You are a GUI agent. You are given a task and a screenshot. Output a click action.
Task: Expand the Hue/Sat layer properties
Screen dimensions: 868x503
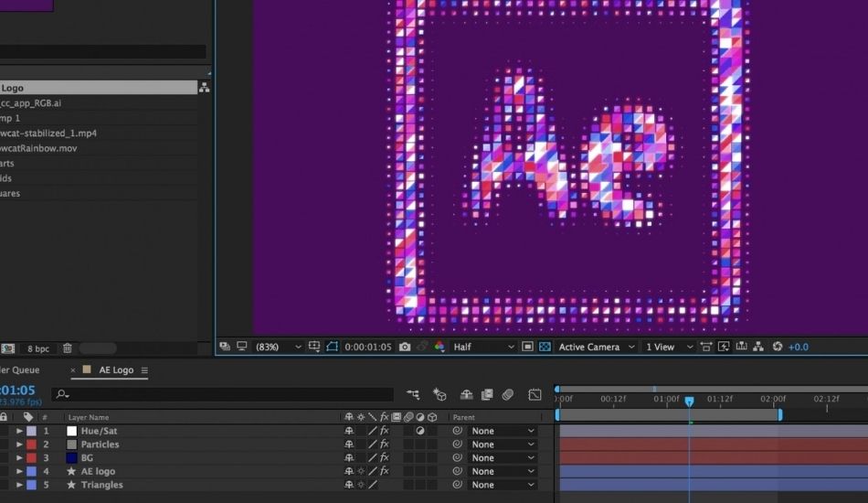point(19,431)
